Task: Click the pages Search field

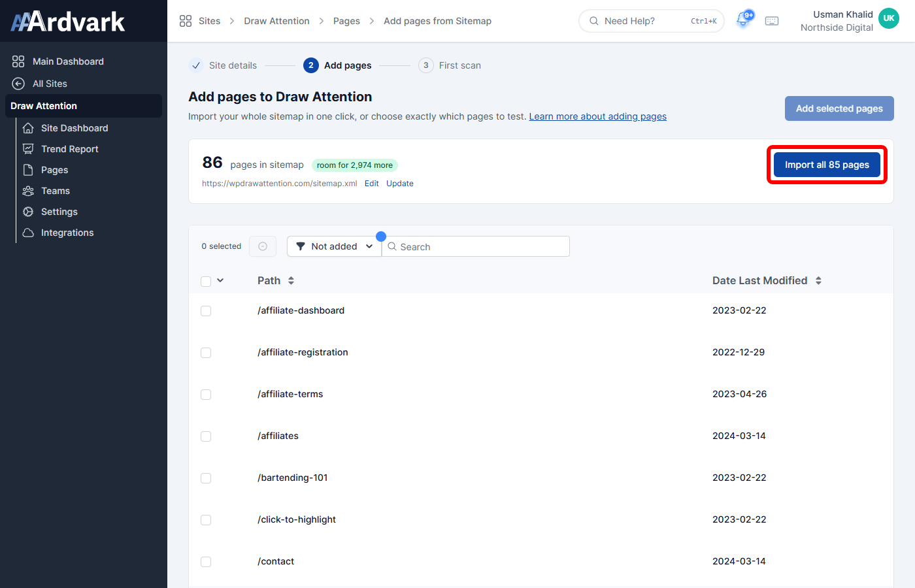Action: pyautogui.click(x=476, y=246)
